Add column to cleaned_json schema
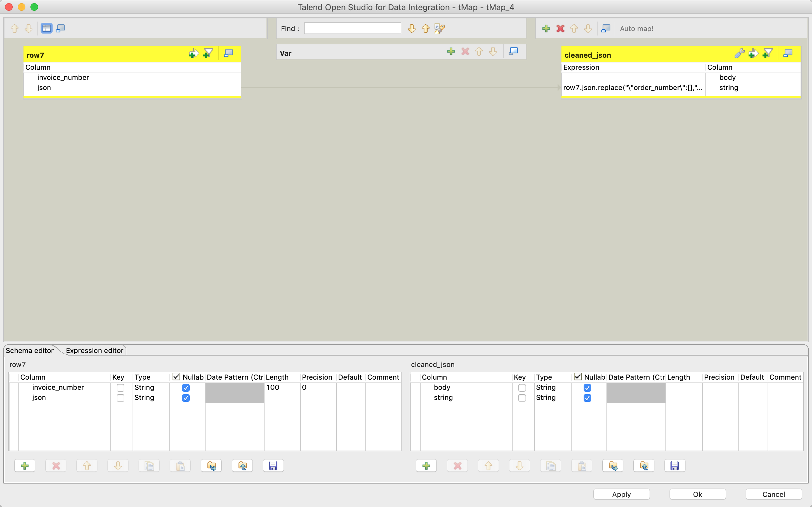Image resolution: width=812 pixels, height=507 pixels. (x=426, y=465)
